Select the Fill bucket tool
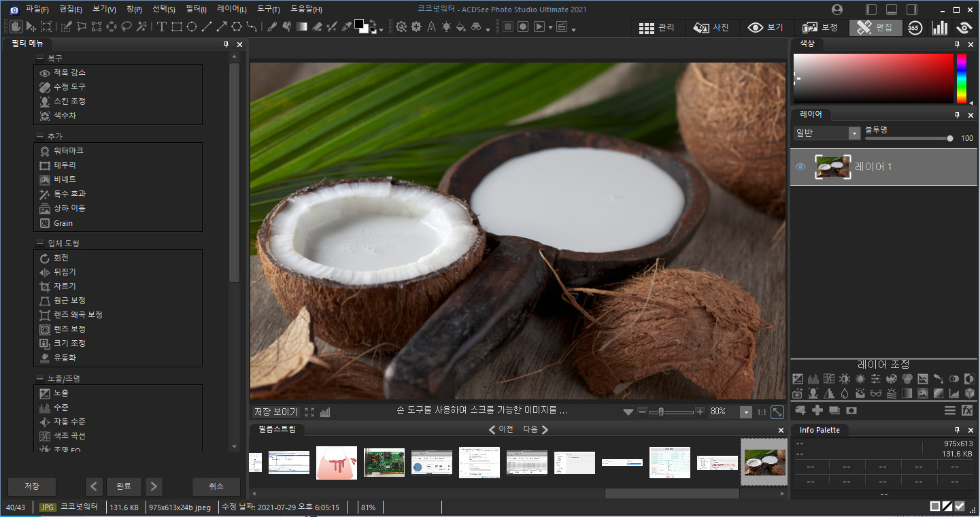The height and width of the screenshot is (517, 980). click(460, 27)
